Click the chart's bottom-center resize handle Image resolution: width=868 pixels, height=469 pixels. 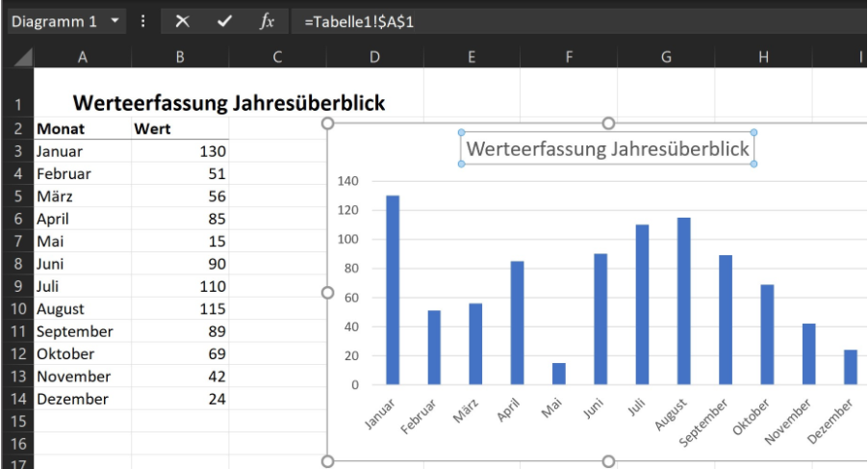(x=608, y=462)
